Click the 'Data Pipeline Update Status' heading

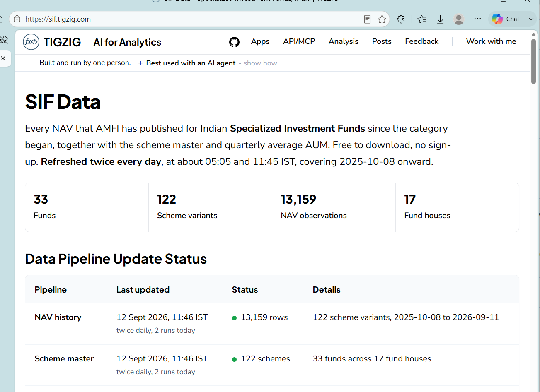116,259
